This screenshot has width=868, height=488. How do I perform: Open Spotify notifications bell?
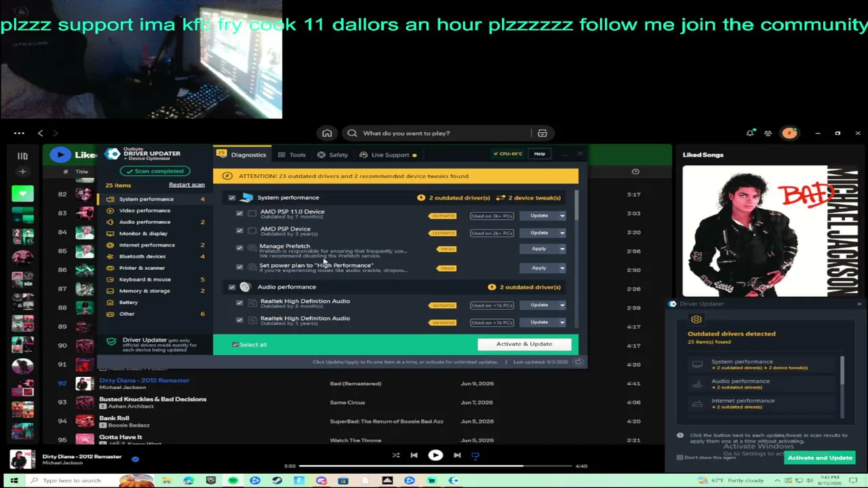pyautogui.click(x=750, y=134)
